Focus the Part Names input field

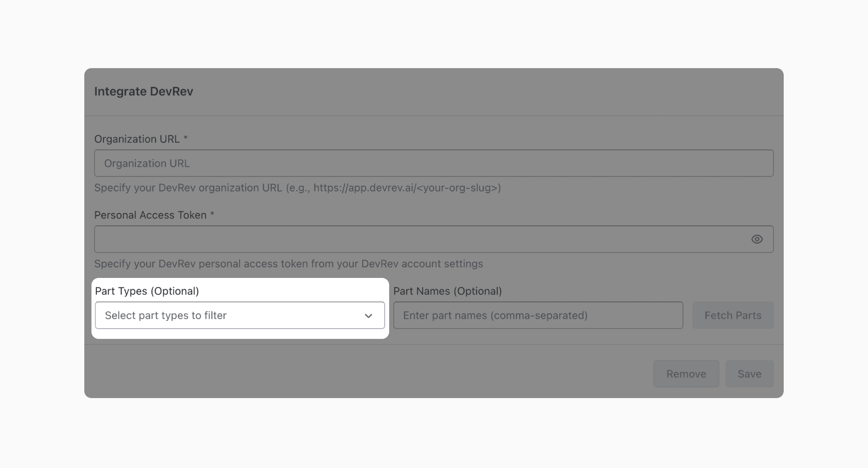coord(538,315)
